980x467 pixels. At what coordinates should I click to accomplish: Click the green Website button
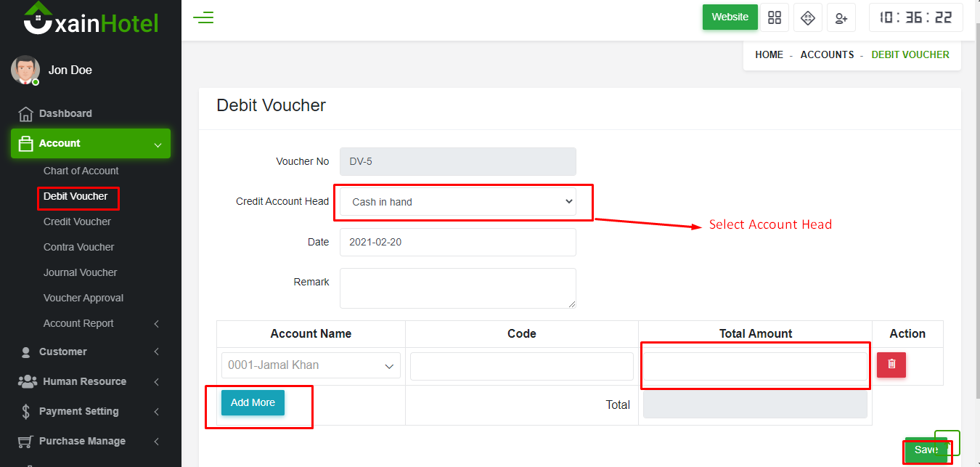click(730, 17)
